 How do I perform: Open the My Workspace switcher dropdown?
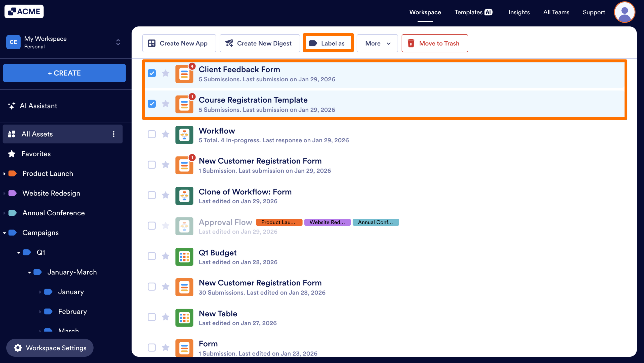tap(118, 42)
